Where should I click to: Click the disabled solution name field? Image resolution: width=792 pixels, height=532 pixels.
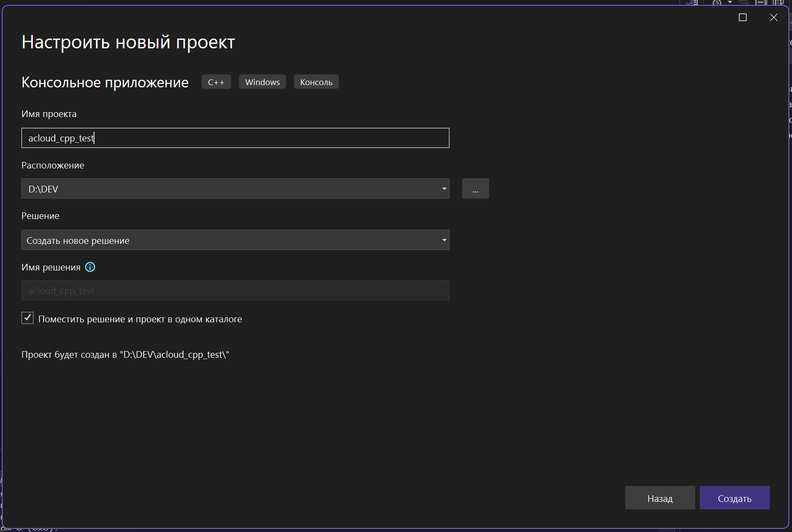tap(235, 290)
